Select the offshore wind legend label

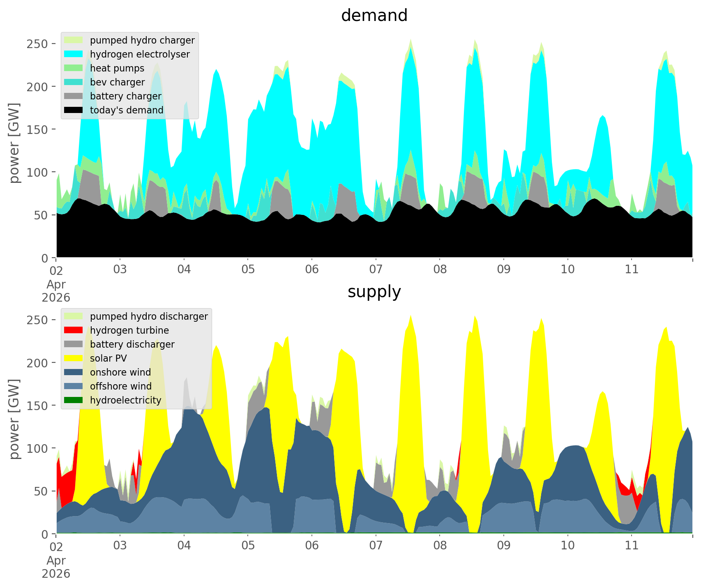click(120, 386)
